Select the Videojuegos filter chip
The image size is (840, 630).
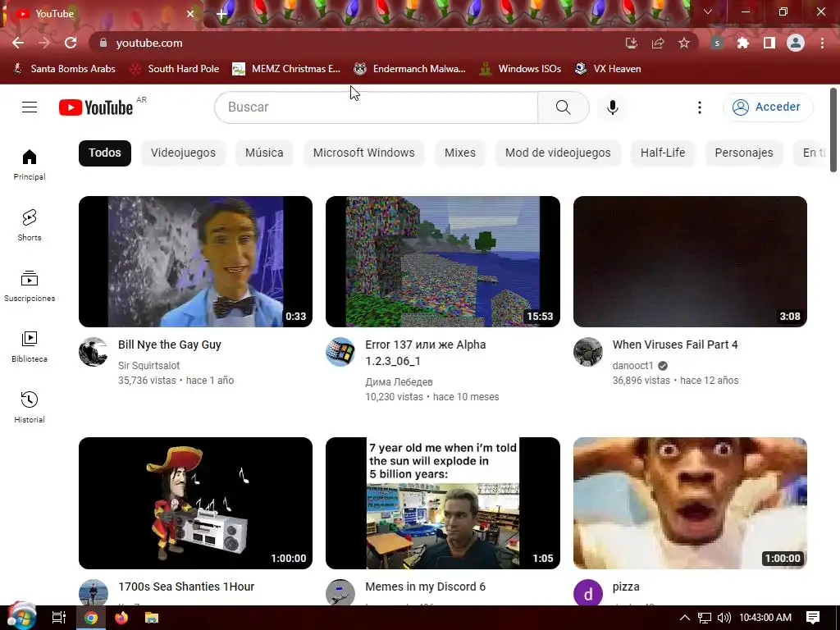183,153
